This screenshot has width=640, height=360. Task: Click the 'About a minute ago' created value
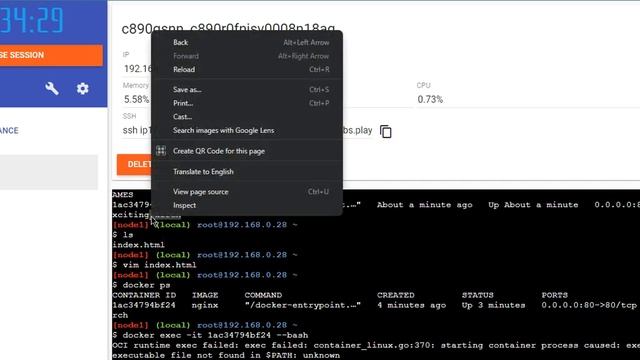(424, 205)
